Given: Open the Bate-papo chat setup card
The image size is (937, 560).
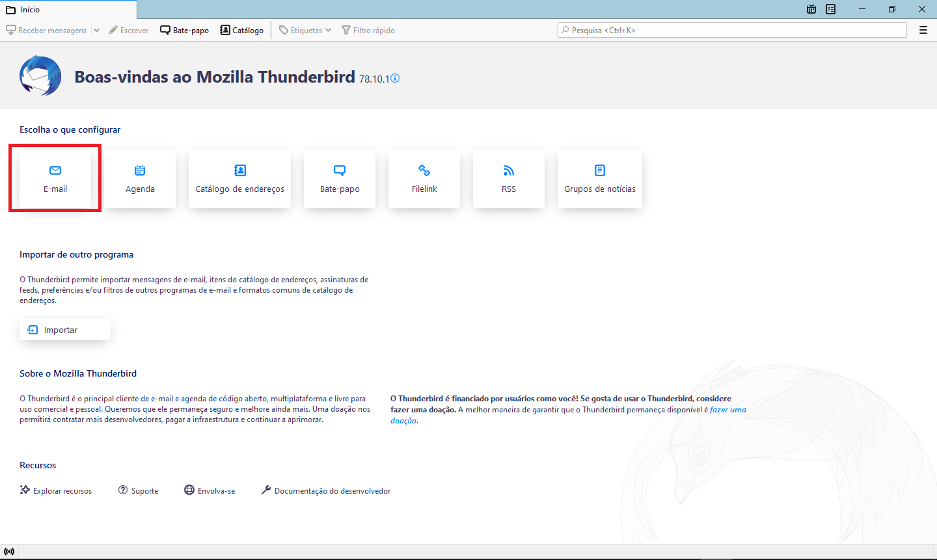Looking at the screenshot, I should (x=340, y=179).
